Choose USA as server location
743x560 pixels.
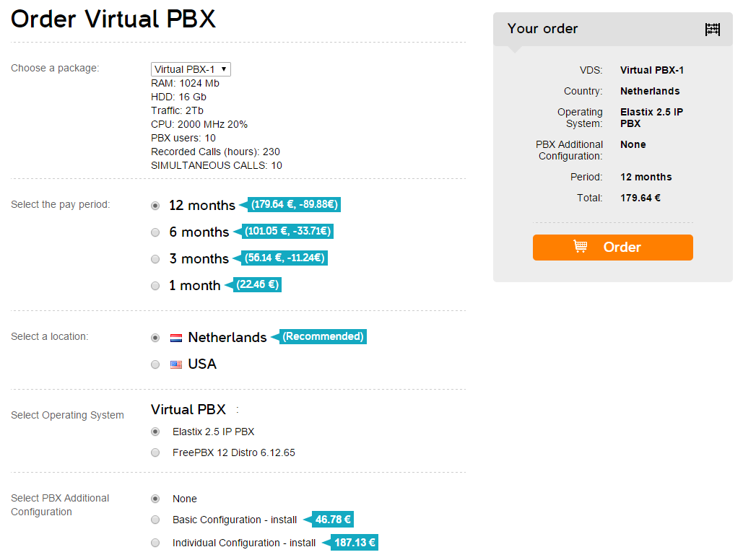coord(155,364)
